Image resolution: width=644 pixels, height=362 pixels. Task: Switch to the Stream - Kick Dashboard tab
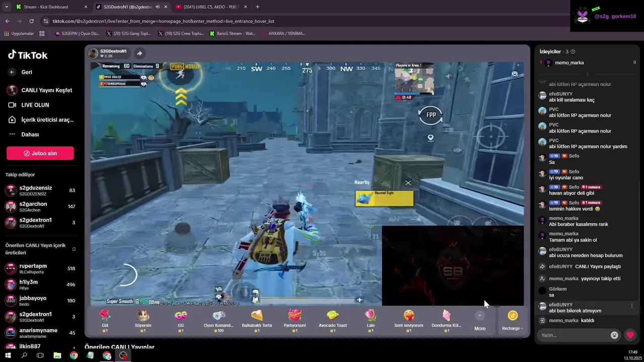pyautogui.click(x=50, y=7)
